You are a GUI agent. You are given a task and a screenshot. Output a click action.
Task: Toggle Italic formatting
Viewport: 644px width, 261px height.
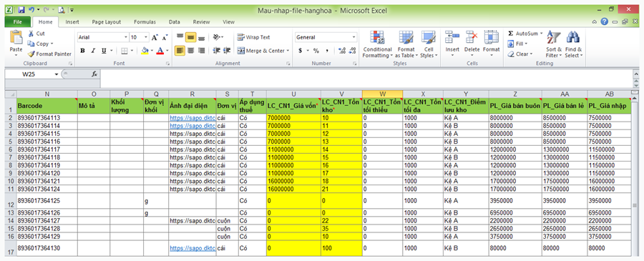pyautogui.click(x=93, y=51)
